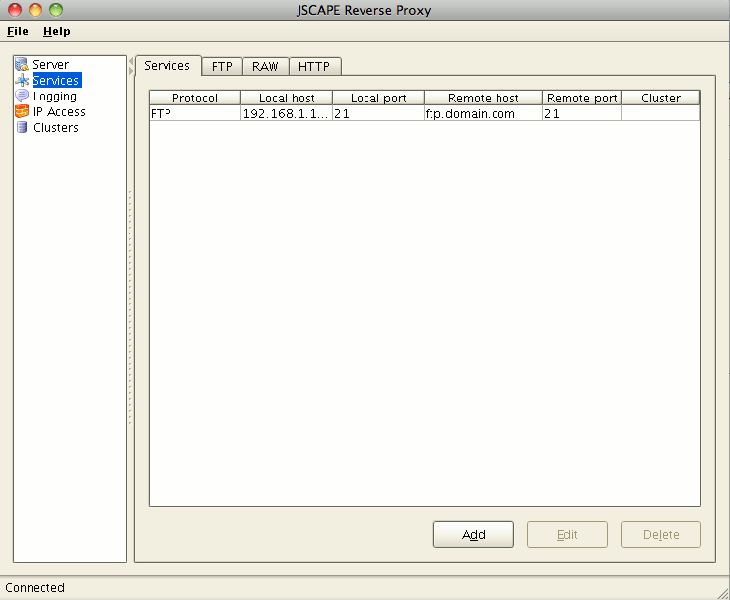The width and height of the screenshot is (730, 600).
Task: Switch to the HTTP tab
Action: point(314,67)
